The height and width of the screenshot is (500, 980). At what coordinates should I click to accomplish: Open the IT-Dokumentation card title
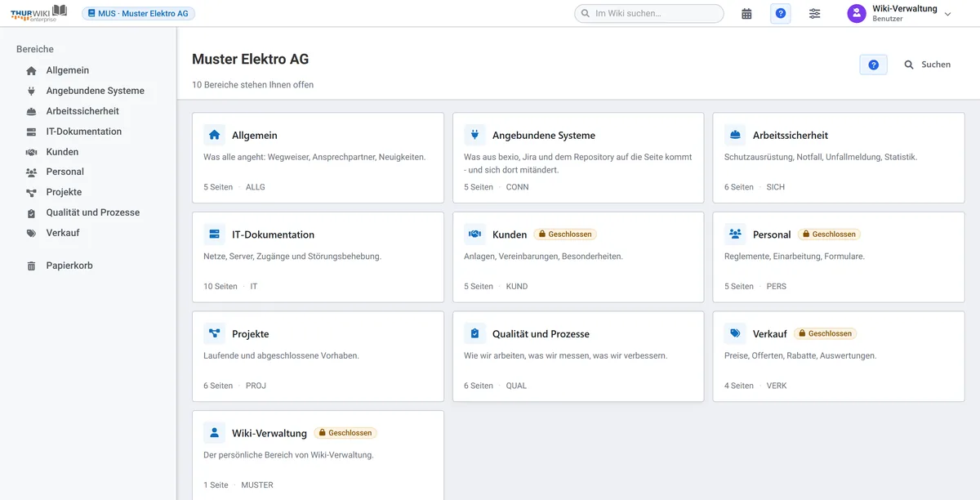coord(273,234)
